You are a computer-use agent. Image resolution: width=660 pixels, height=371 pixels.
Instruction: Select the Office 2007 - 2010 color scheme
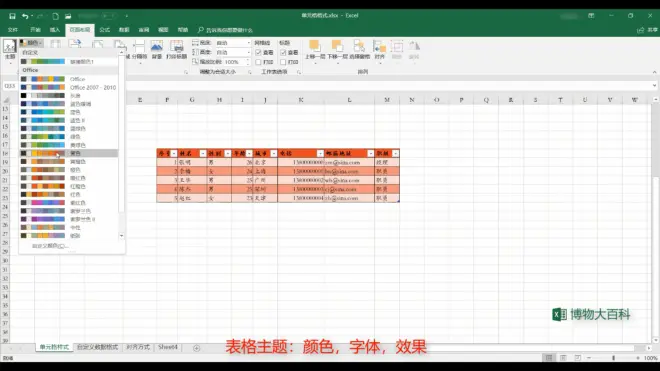click(x=69, y=87)
